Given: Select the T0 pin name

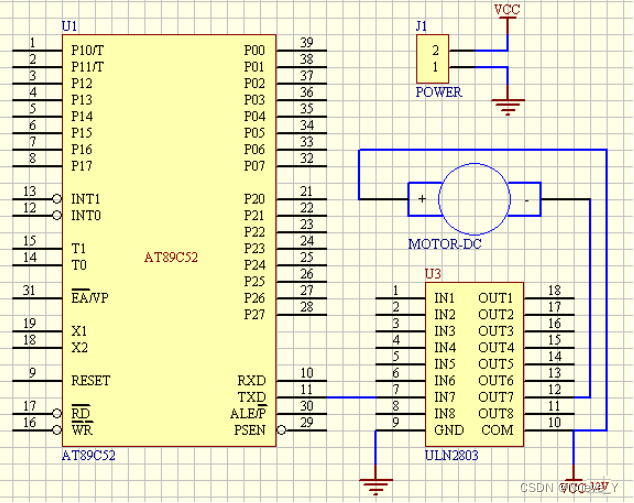Looking at the screenshot, I should 79,265.
